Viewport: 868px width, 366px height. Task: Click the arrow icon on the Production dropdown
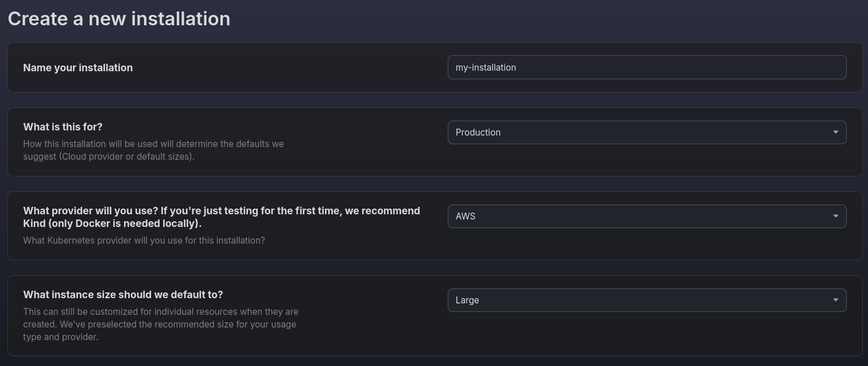835,132
